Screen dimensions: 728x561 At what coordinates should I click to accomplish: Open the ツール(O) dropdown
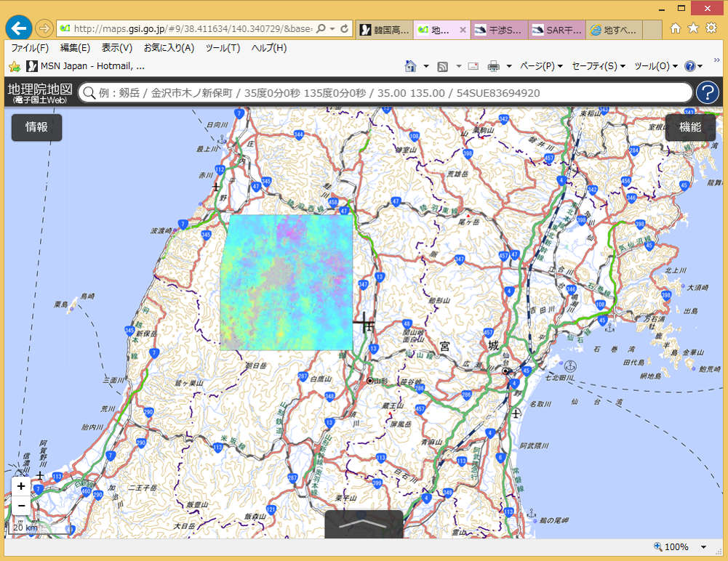[655, 66]
